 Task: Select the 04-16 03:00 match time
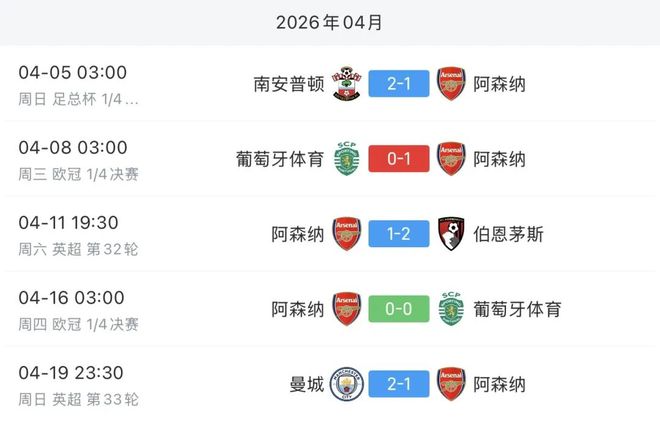[x=72, y=297]
